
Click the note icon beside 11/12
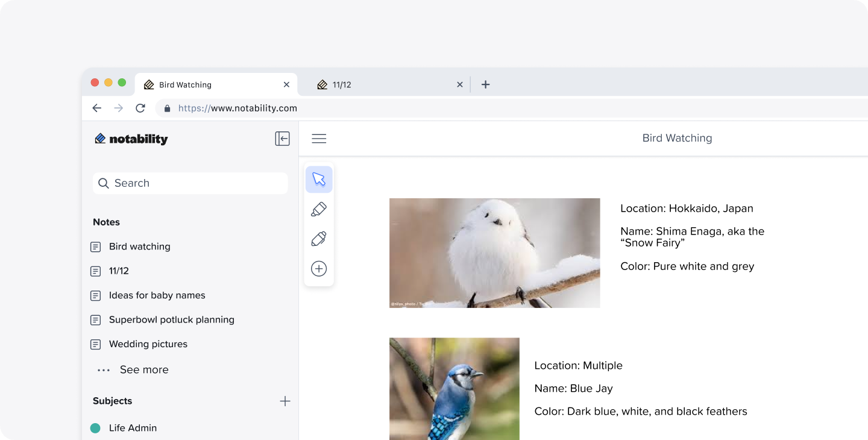click(x=95, y=271)
